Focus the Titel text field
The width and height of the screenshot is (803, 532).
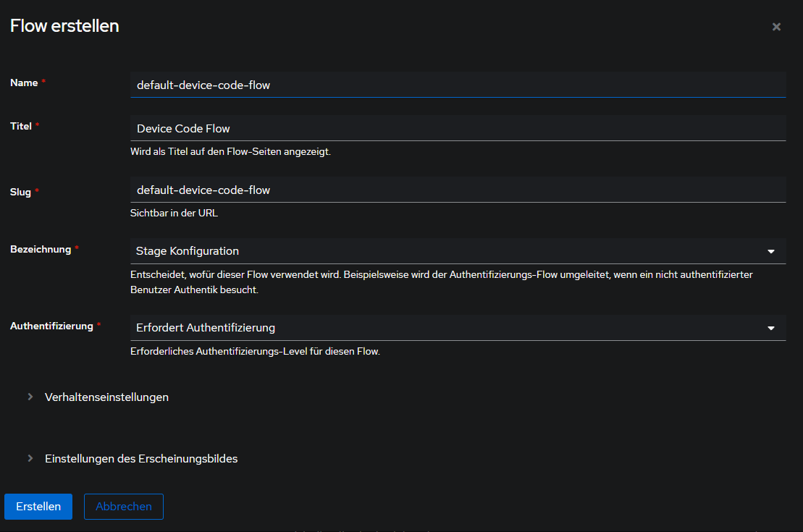pyautogui.click(x=458, y=128)
